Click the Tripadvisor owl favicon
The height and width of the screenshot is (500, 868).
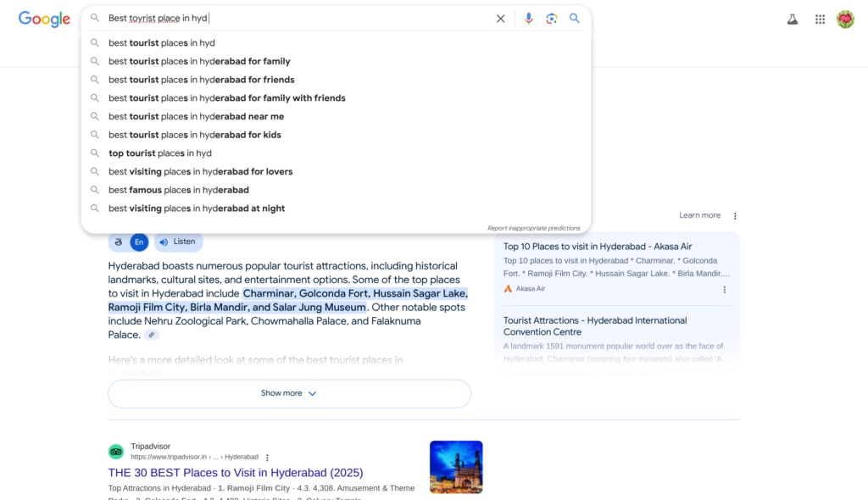[x=115, y=452]
